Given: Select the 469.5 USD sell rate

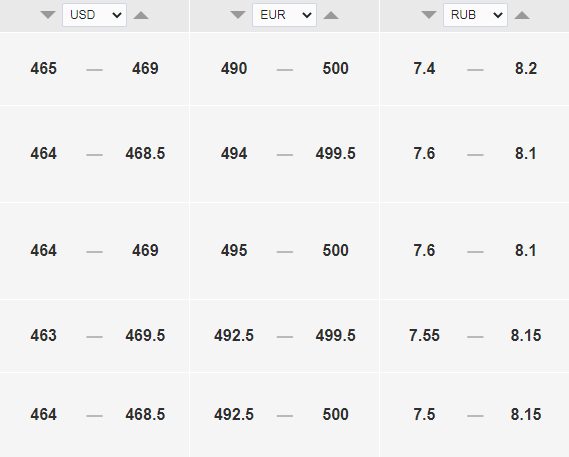Looking at the screenshot, I should (x=145, y=335).
